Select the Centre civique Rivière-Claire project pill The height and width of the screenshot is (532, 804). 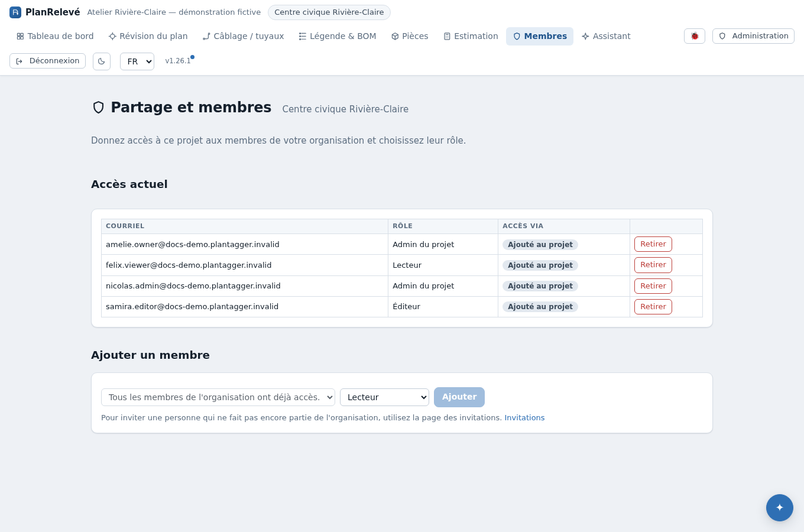pos(329,12)
